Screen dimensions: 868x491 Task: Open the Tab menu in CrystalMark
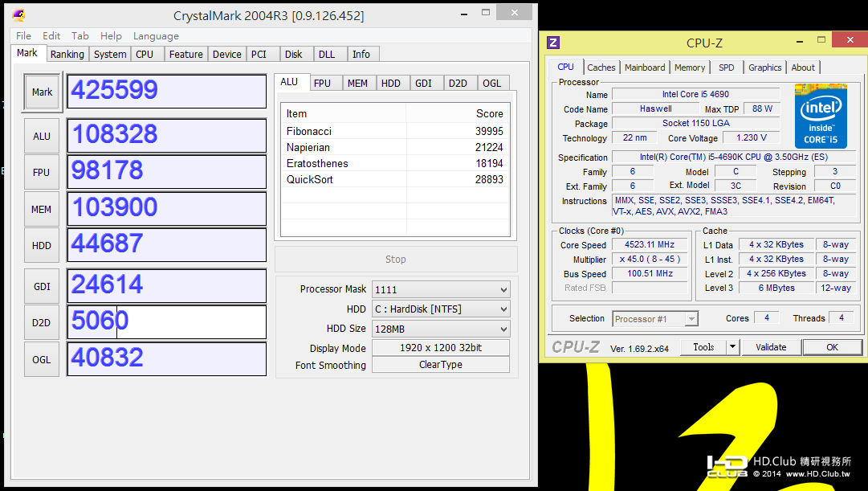tap(79, 36)
